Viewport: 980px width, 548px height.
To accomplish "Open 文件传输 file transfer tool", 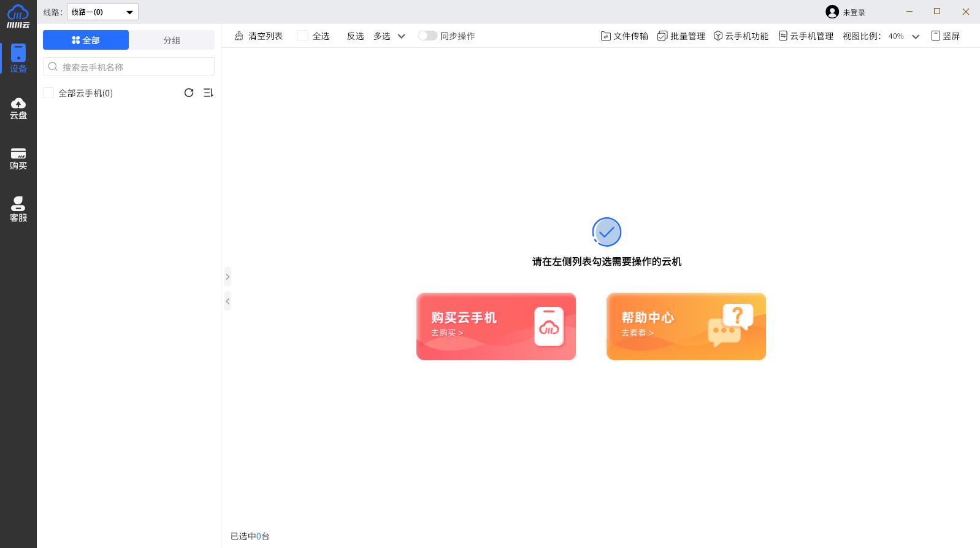I will coord(624,36).
